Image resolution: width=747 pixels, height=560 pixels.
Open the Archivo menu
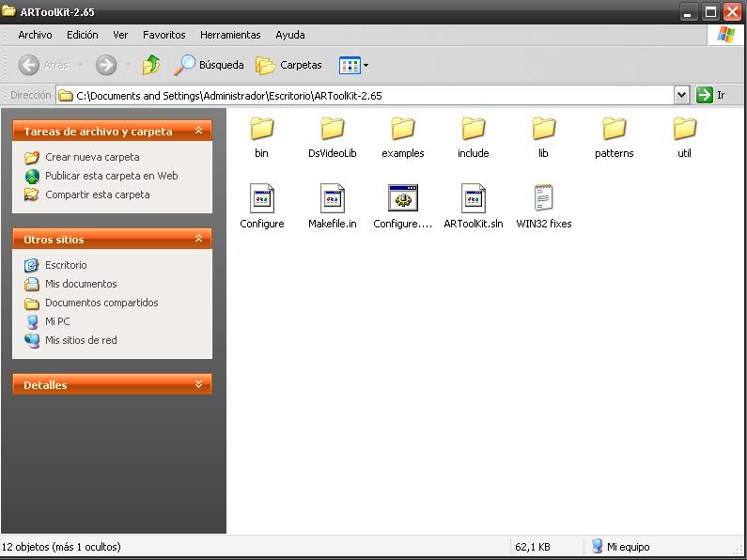pos(35,35)
